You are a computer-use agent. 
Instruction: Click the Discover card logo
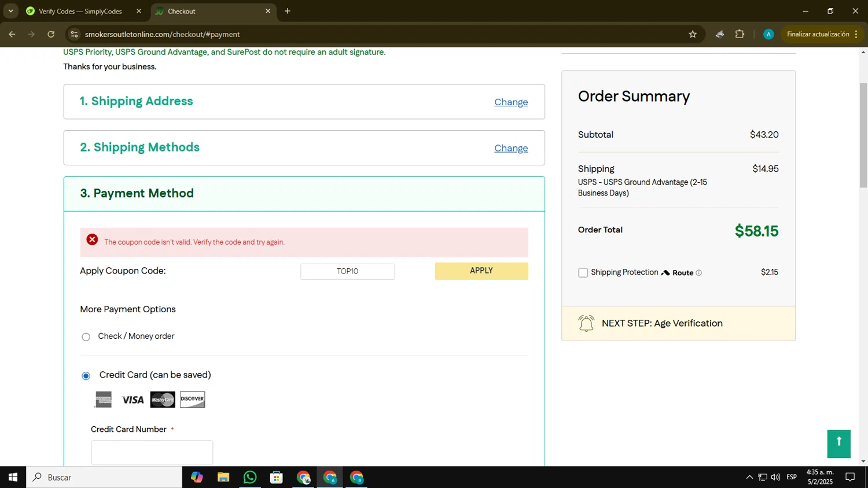click(192, 400)
